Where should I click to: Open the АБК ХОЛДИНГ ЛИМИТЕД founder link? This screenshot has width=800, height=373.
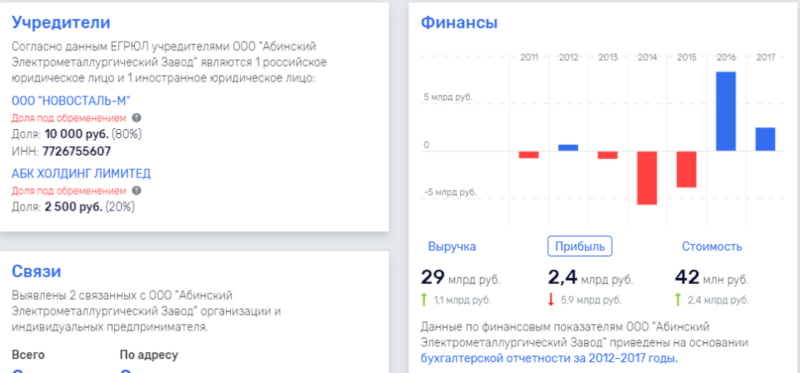[81, 174]
